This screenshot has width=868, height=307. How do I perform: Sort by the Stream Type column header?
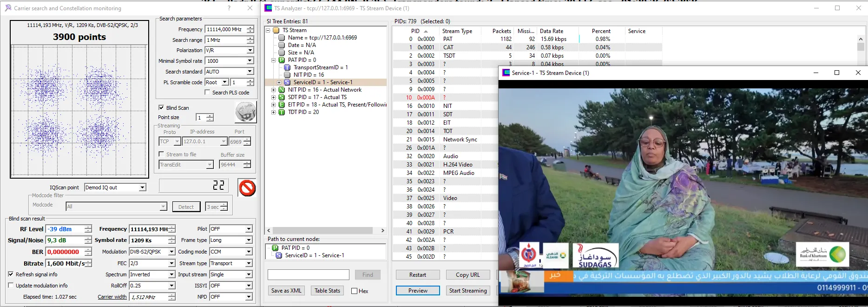pos(457,31)
